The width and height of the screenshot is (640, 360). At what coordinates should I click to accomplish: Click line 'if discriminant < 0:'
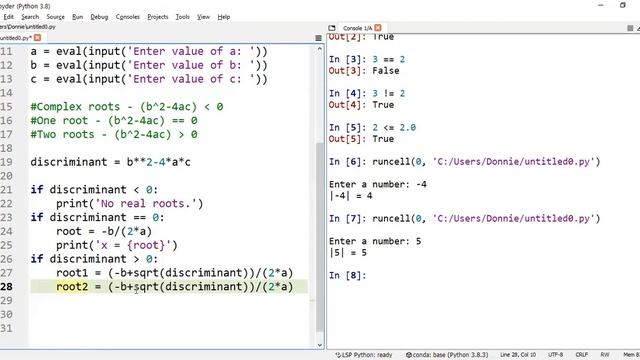pos(94,190)
